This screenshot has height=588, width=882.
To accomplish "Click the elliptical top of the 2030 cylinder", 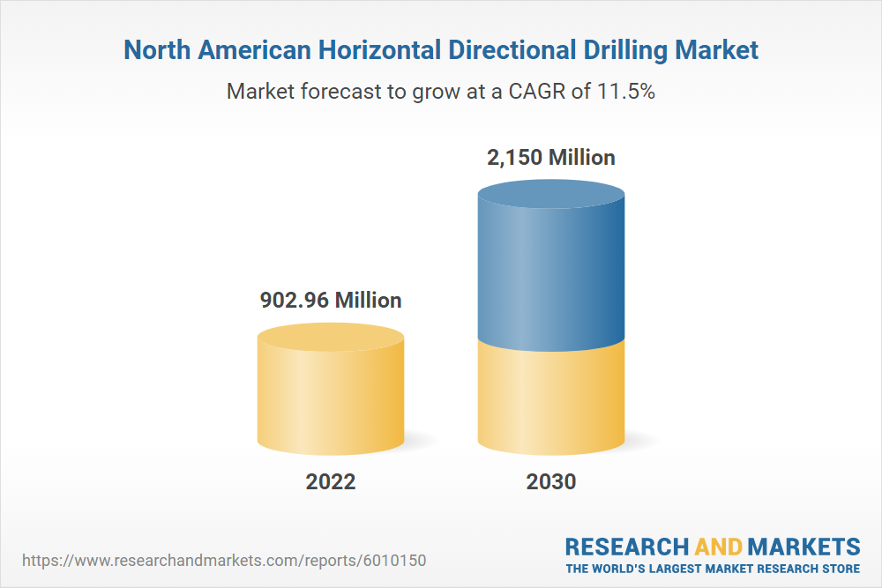I will coord(551,193).
